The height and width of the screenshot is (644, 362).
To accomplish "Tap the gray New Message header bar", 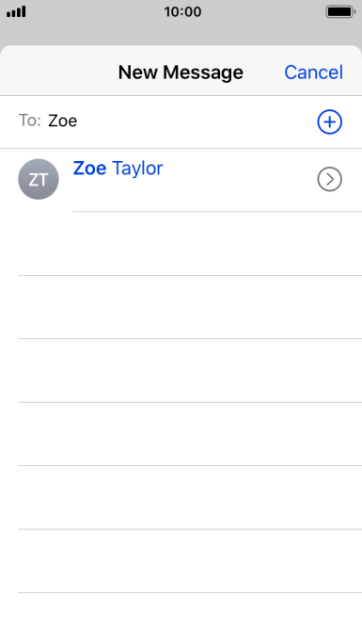I will [x=181, y=71].
